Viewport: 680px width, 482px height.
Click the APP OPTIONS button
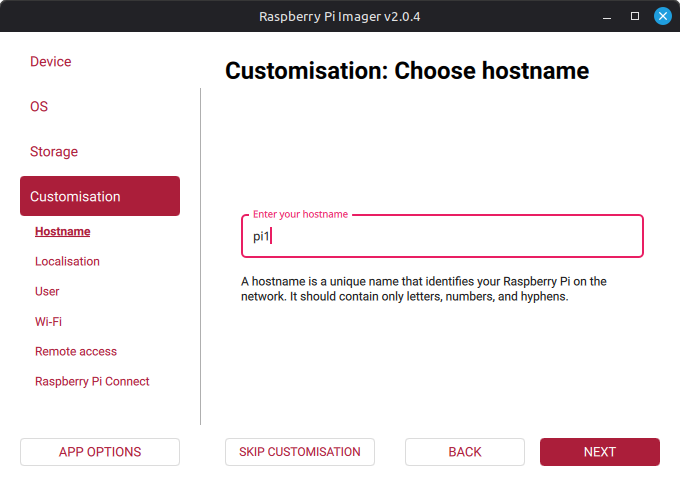(x=100, y=452)
